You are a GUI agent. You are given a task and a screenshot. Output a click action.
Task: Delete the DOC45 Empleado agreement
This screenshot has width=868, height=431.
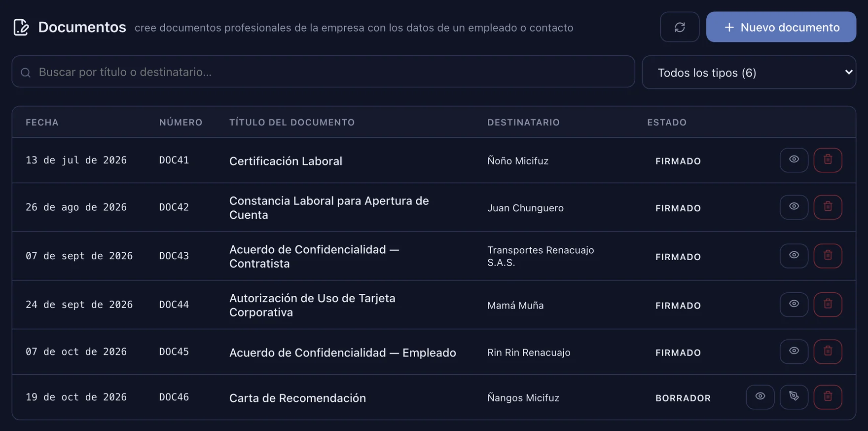pos(828,352)
